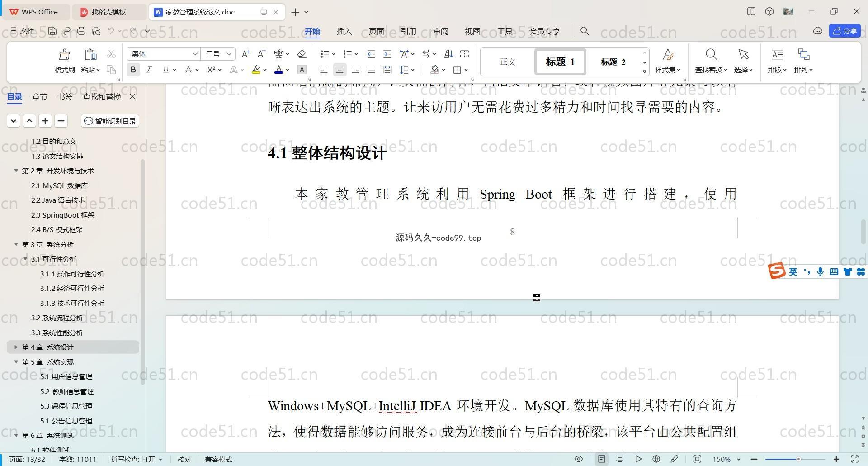
Task: Click the Increase Indent icon
Action: click(387, 54)
